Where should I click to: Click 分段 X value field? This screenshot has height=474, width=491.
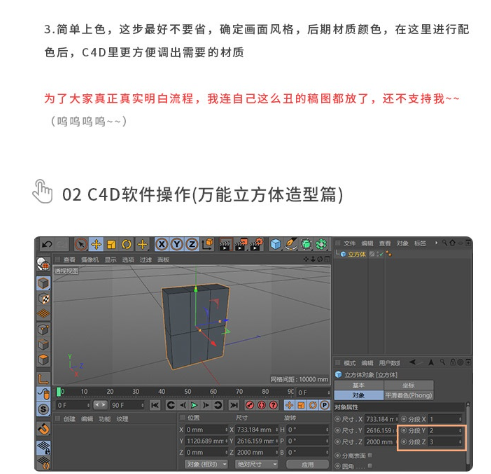[445, 419]
